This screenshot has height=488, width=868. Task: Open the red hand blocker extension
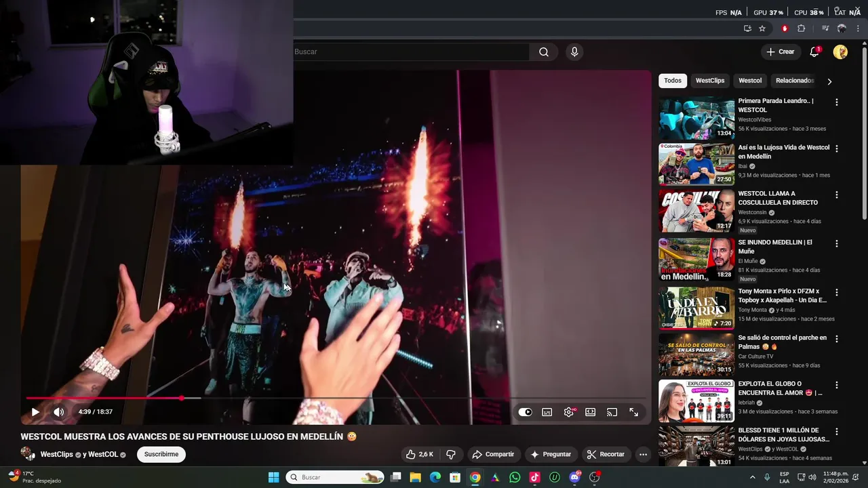(785, 28)
